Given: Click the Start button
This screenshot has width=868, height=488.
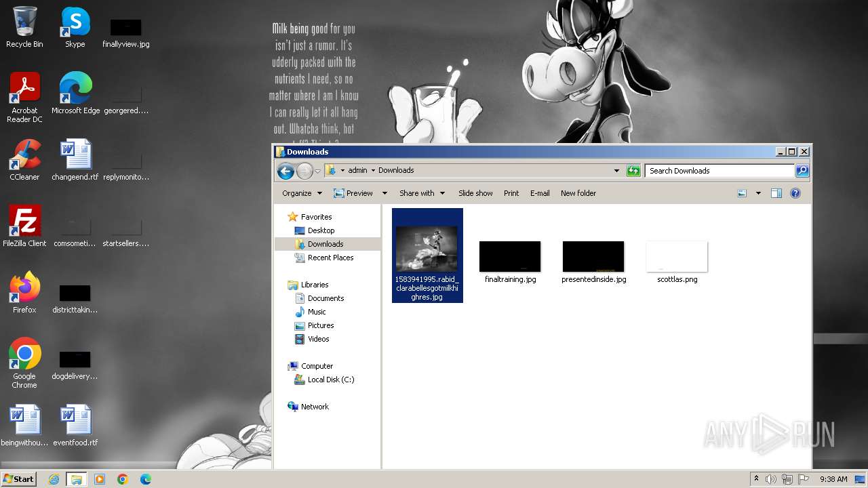Looking at the screenshot, I should (x=18, y=479).
